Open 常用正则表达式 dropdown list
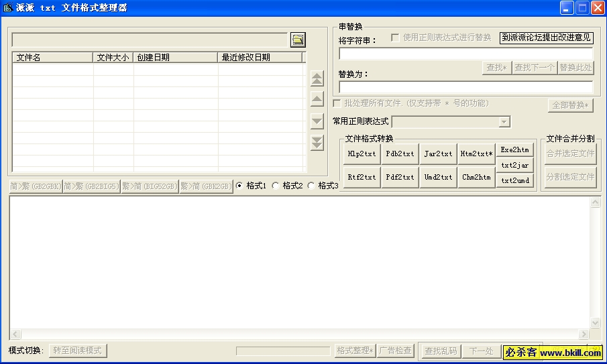Image resolution: width=607 pixels, height=364 pixels. pyautogui.click(x=504, y=122)
